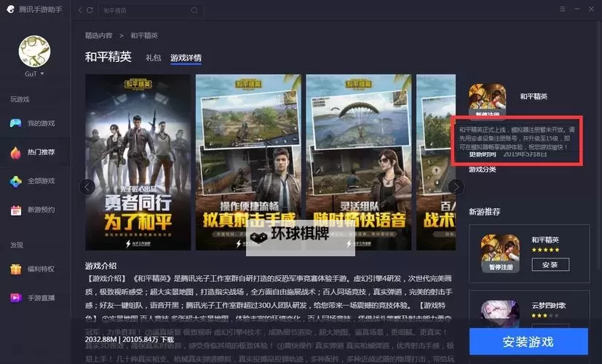
Task: Click the blue 安装游戏 button
Action: (528, 341)
